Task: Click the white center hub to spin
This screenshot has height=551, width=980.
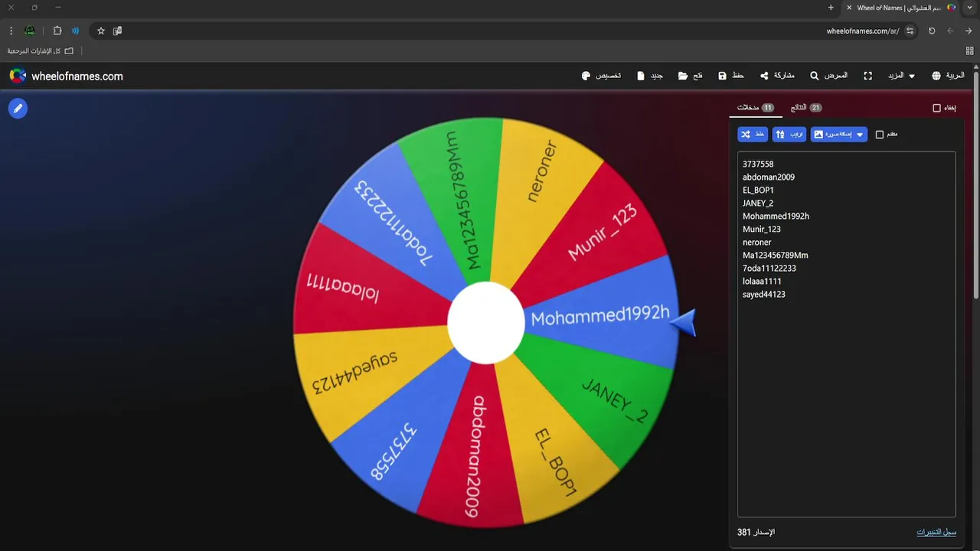Action: (486, 322)
